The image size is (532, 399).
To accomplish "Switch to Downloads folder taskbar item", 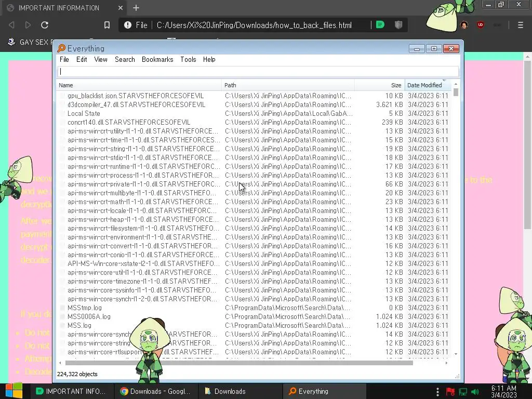I will pyautogui.click(x=239, y=391).
